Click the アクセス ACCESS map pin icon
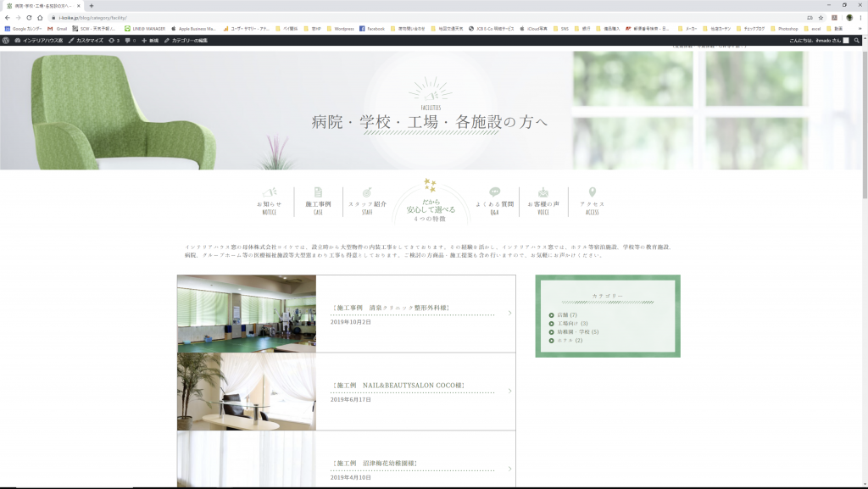This screenshot has width=868, height=489. pos(593,192)
